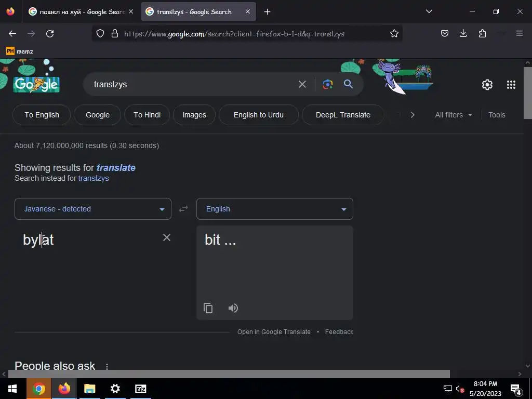
Task: Click the translate suggestion link
Action: (116, 168)
